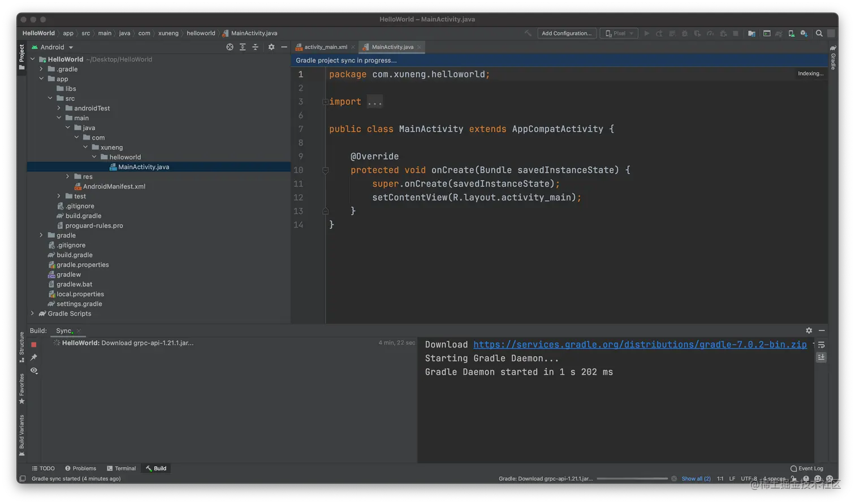Viewport: 855px width, 504px height.
Task: Click the Gradle download progress bar
Action: (632, 479)
